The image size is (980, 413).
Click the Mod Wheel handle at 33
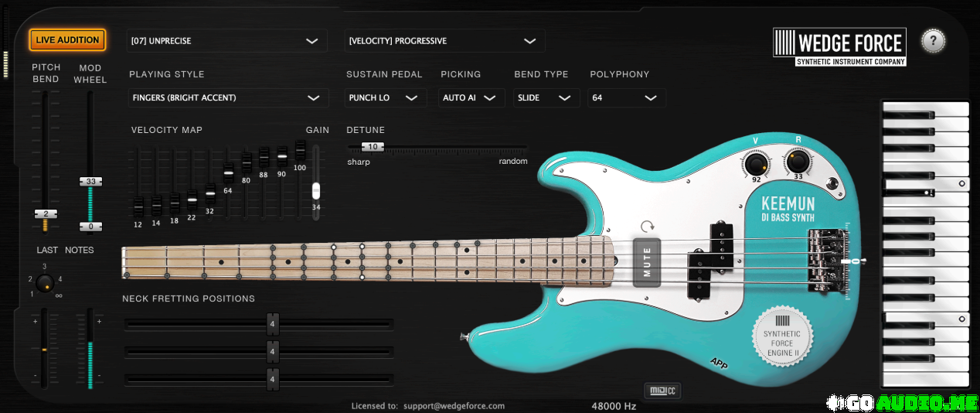tap(90, 181)
